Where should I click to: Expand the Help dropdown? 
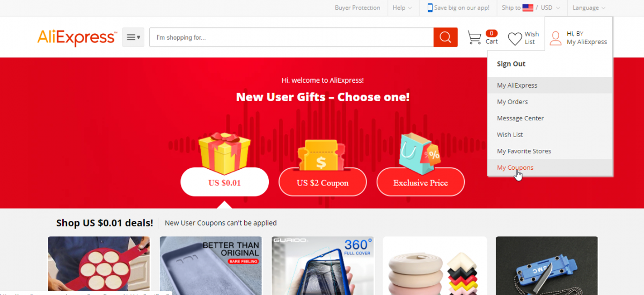pos(402,8)
